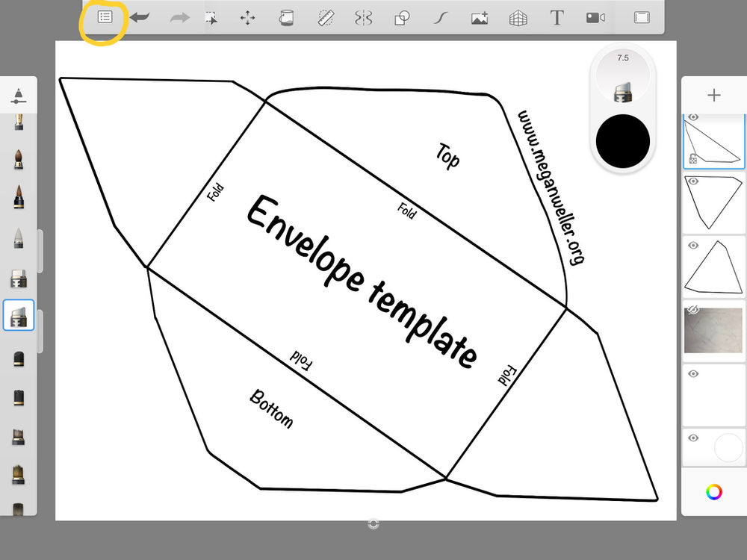Screen dimensions: 747x560
Task: Select the top highlighted layer thumbnail
Action: coord(713,141)
